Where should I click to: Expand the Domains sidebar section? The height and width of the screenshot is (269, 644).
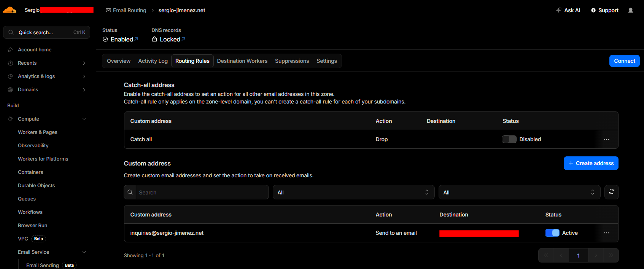click(x=84, y=90)
